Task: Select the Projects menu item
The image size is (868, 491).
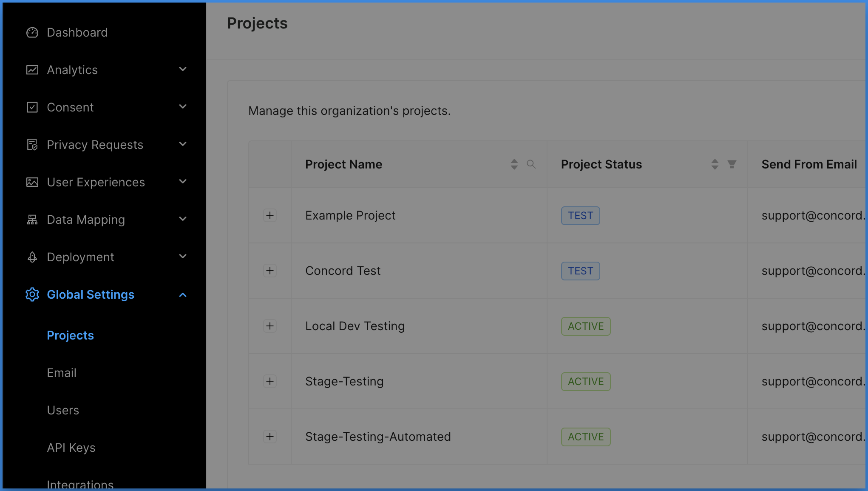Action: point(70,335)
